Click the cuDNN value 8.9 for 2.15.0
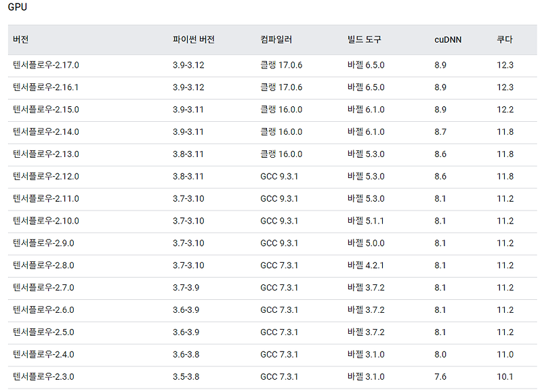Viewport: 542px width, 392px height. [x=442, y=109]
